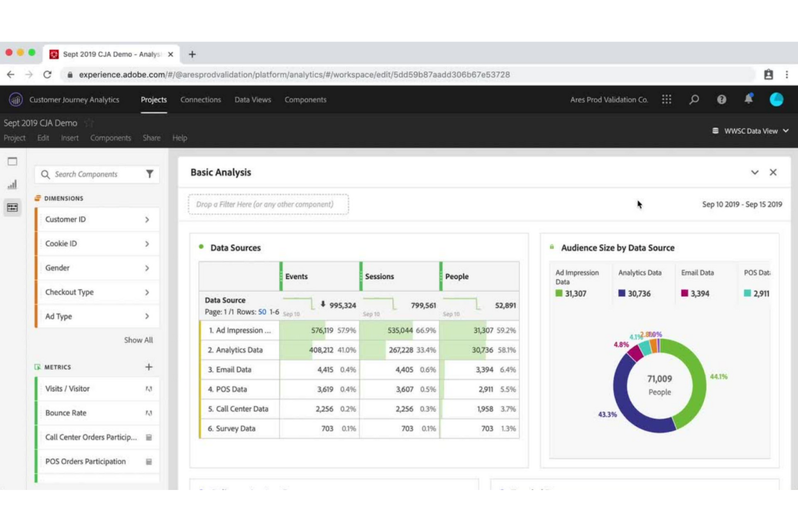The image size is (798, 532).
Task: Click POS Orders Participation calculator icon
Action: click(x=149, y=461)
